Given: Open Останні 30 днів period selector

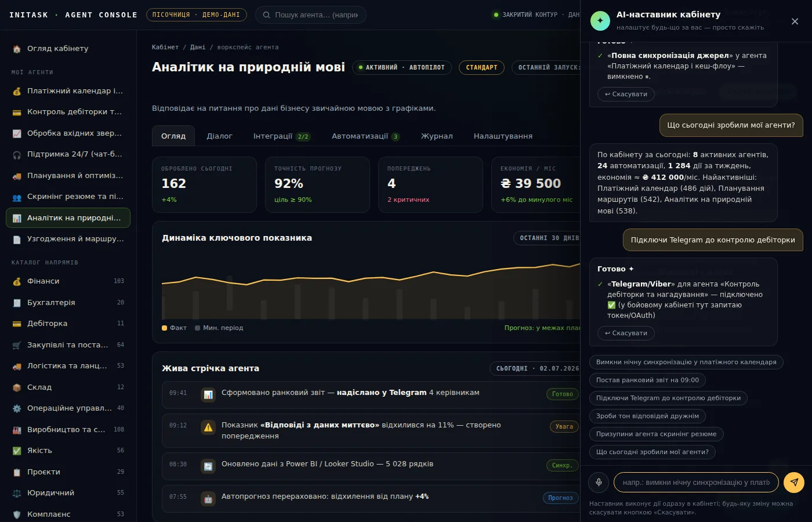Looking at the screenshot, I should click(x=547, y=238).
